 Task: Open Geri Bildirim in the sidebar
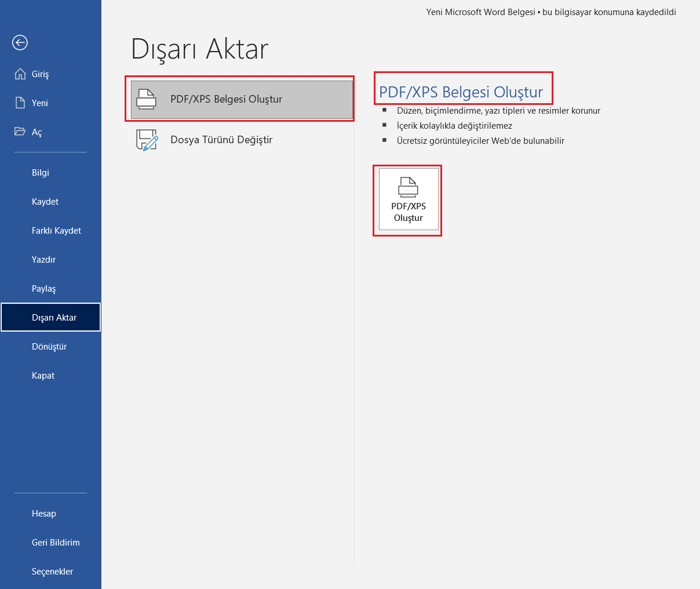tap(50, 543)
